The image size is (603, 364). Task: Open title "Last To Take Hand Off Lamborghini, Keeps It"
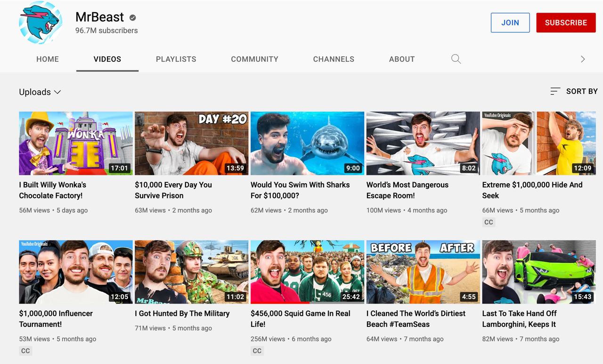[520, 319]
